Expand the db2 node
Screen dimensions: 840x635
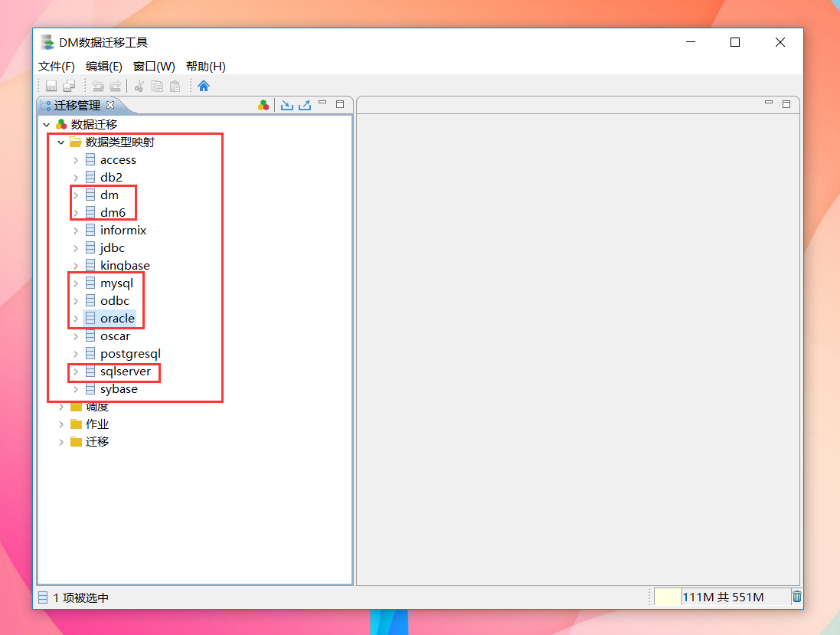(x=76, y=178)
